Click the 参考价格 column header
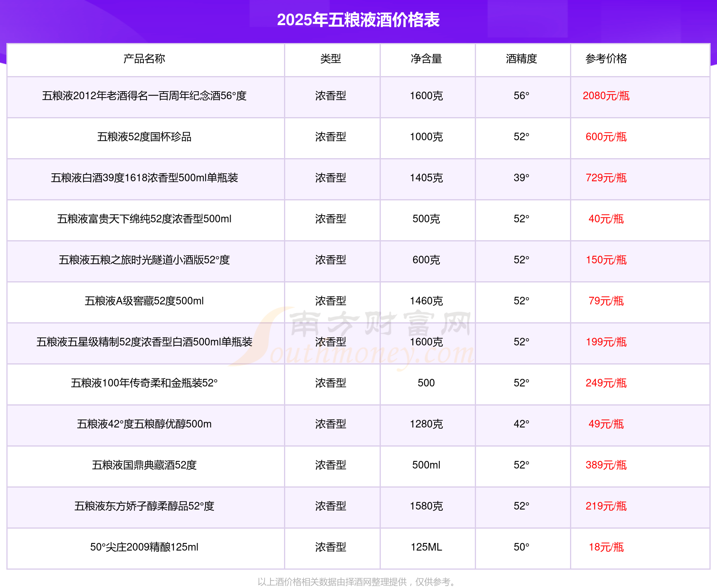 pyautogui.click(x=606, y=59)
